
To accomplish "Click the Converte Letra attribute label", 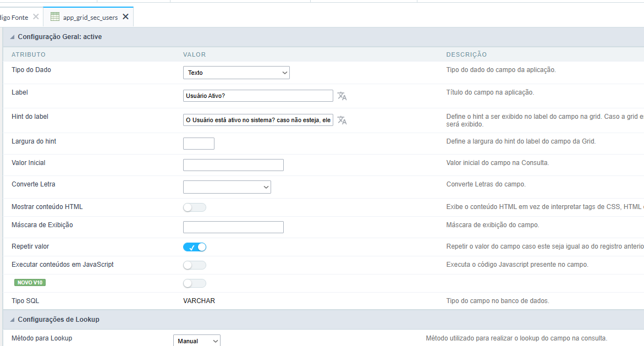I will pyautogui.click(x=33, y=184).
